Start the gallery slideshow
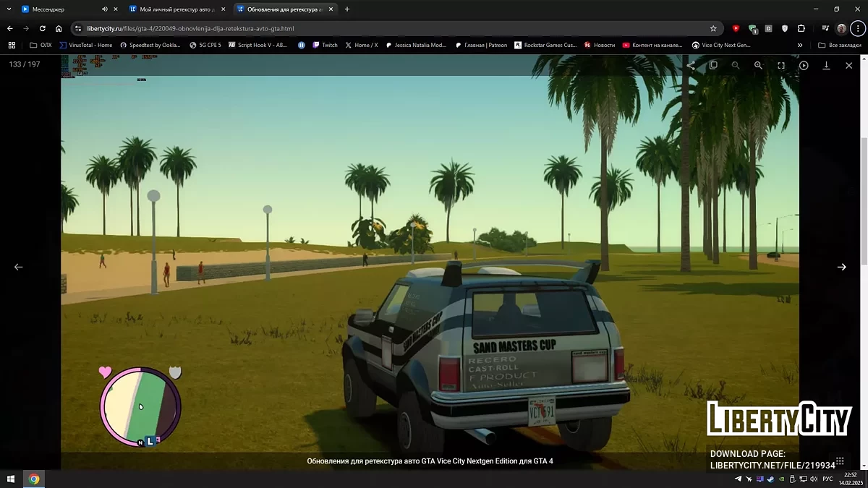 804,65
